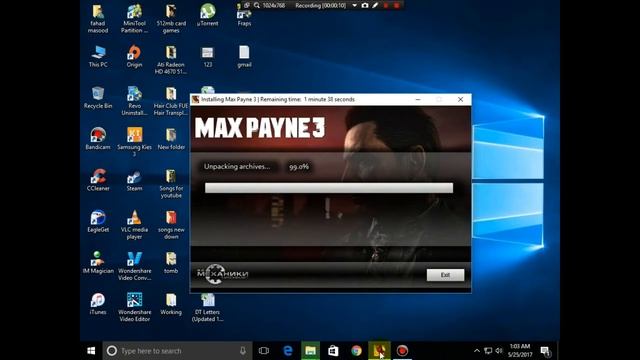This screenshot has width=640, height=360.
Task: Open the Ati Radeon HD 4670 folder
Action: (171, 60)
